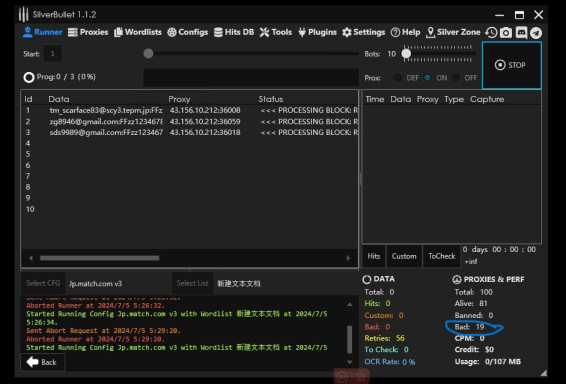Click the Type column header
This screenshot has height=384, width=566.
(454, 99)
